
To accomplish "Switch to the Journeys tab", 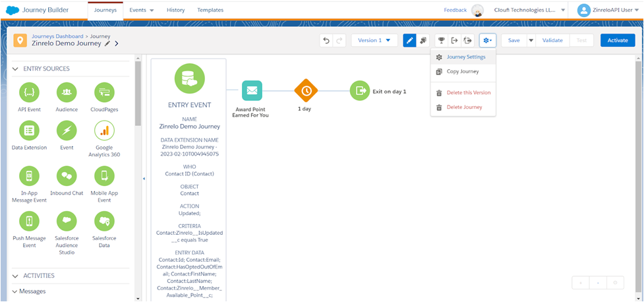I will [105, 11].
